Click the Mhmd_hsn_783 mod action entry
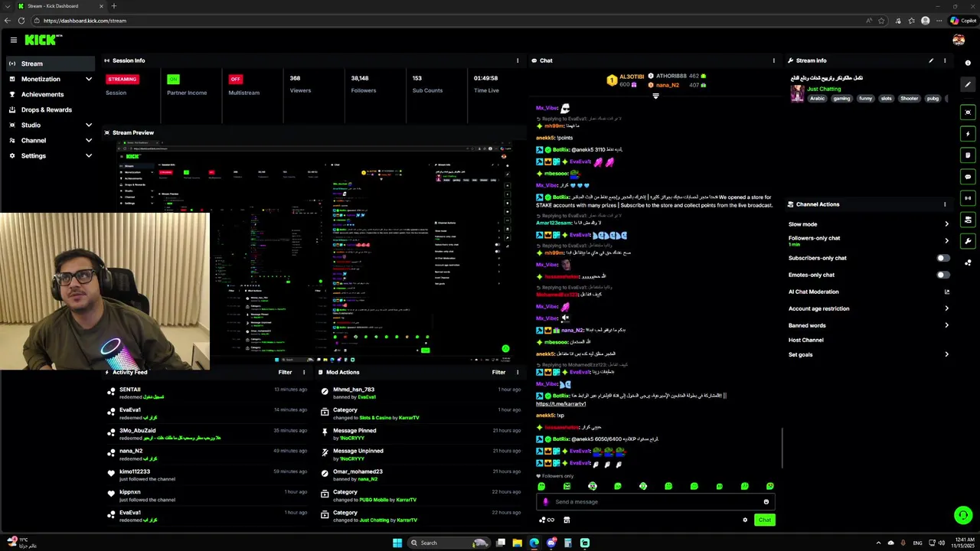This screenshot has height=551, width=980. (x=421, y=393)
